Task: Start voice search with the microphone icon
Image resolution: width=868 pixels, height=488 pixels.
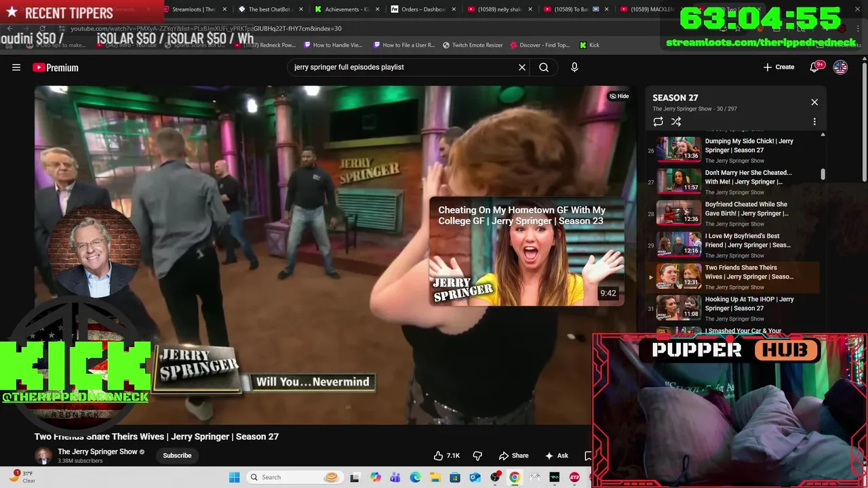Action: pos(574,67)
